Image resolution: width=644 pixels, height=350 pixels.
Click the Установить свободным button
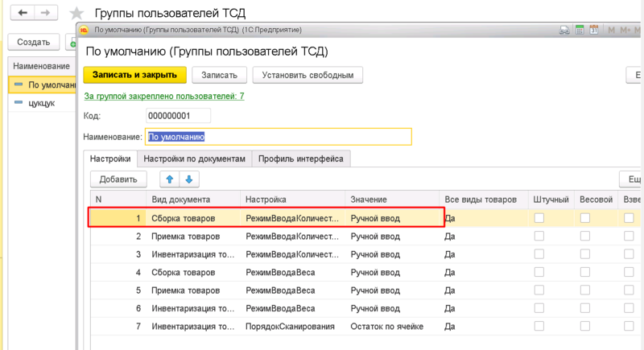pyautogui.click(x=308, y=75)
